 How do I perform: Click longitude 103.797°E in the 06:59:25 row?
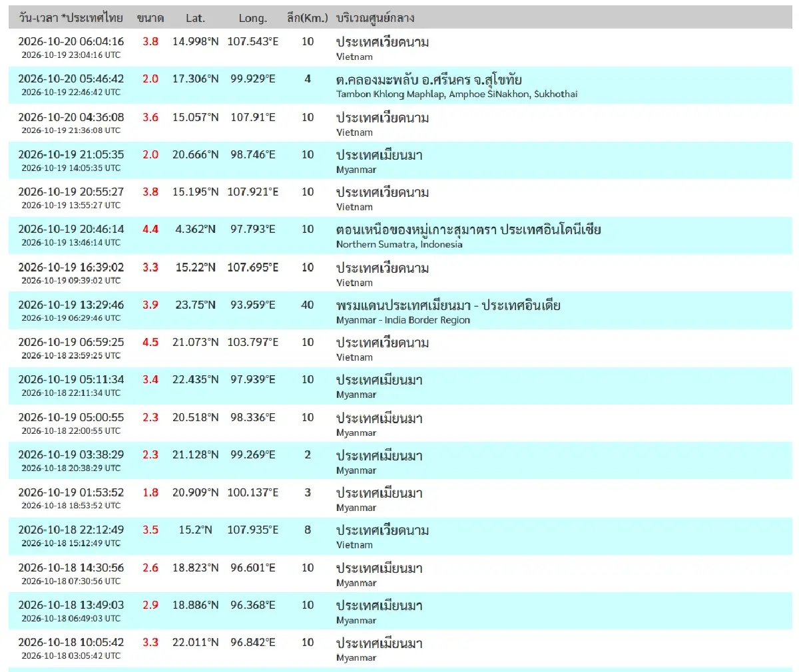tap(253, 342)
